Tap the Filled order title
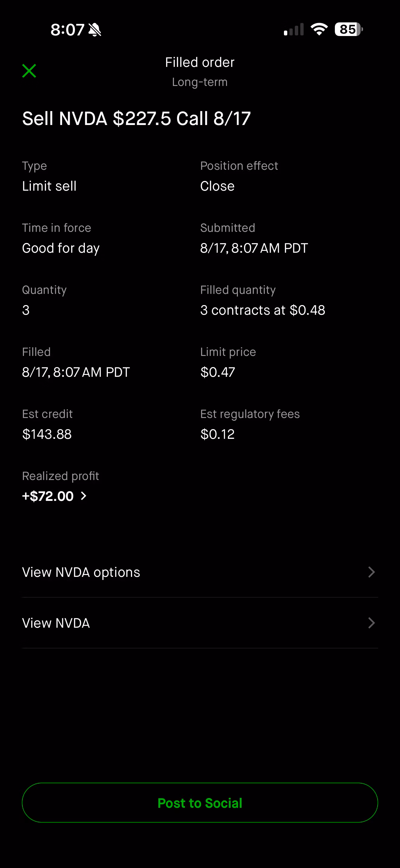Screen dimensions: 400x868 200,62
